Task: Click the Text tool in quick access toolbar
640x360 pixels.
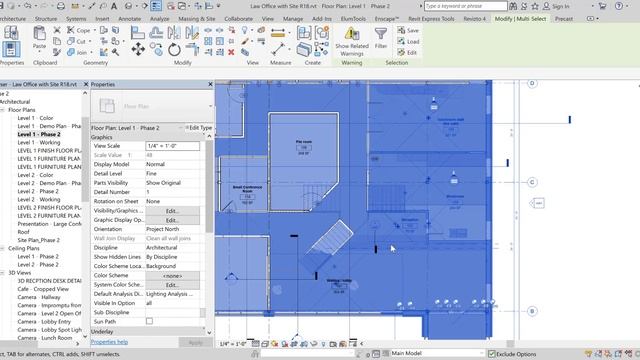Action: point(114,6)
